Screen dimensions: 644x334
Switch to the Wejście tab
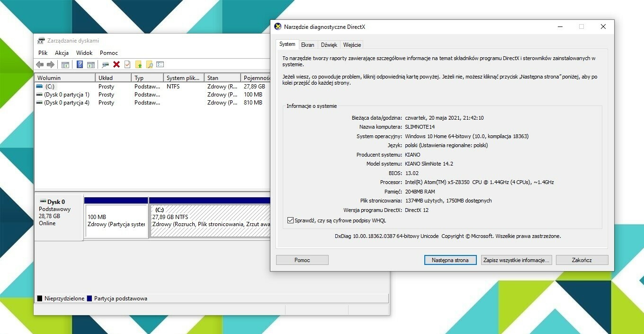[352, 45]
